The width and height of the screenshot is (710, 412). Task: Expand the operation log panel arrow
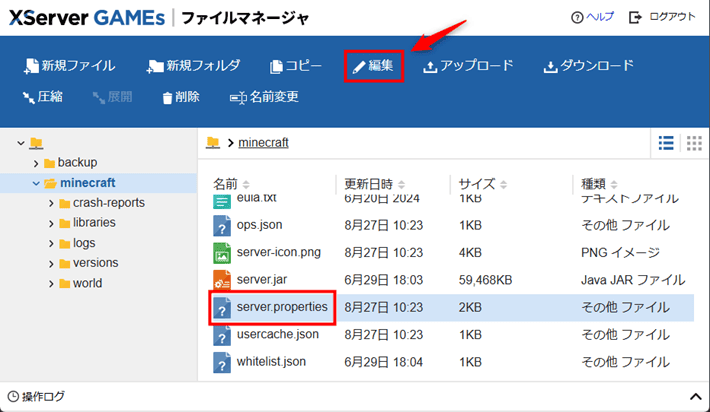tap(695, 397)
